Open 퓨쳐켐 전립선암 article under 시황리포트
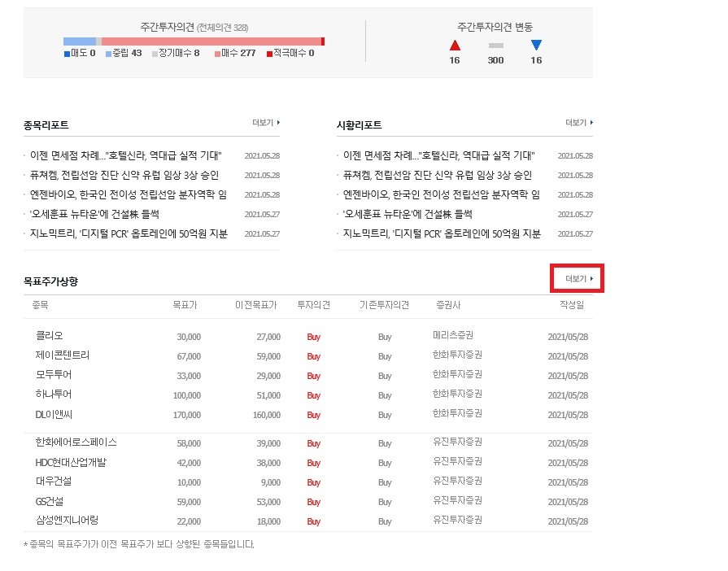 pos(438,175)
